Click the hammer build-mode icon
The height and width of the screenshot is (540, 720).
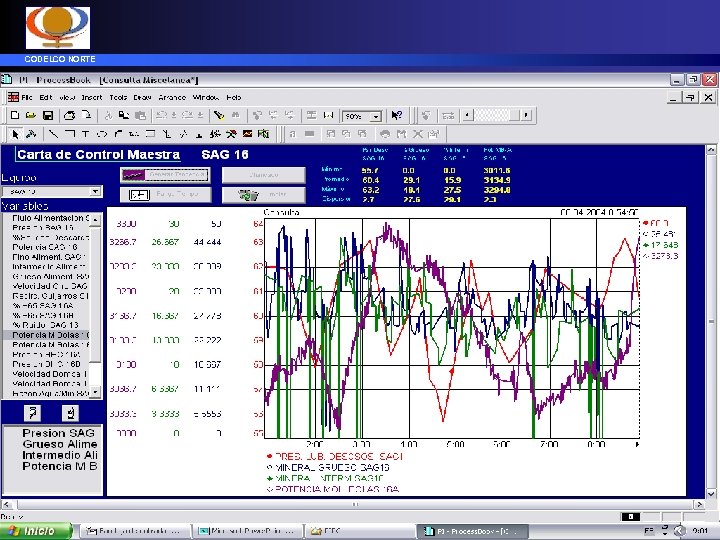31,134
